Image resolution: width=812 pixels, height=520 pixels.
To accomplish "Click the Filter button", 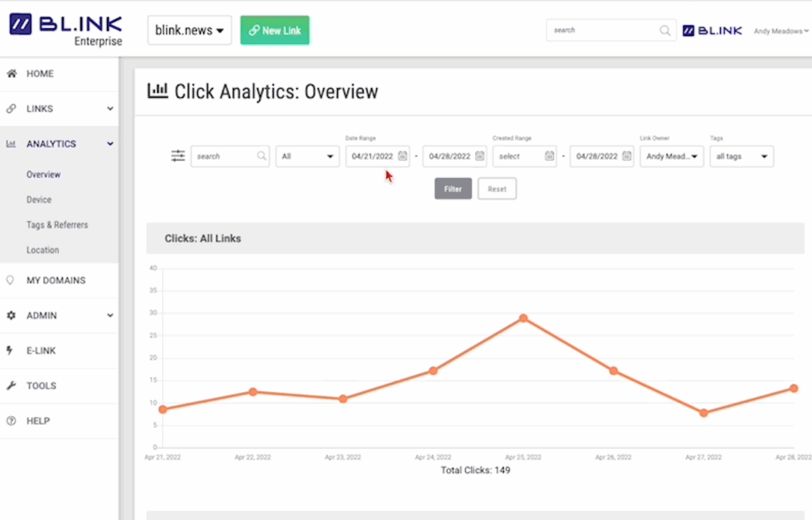I will (x=453, y=189).
